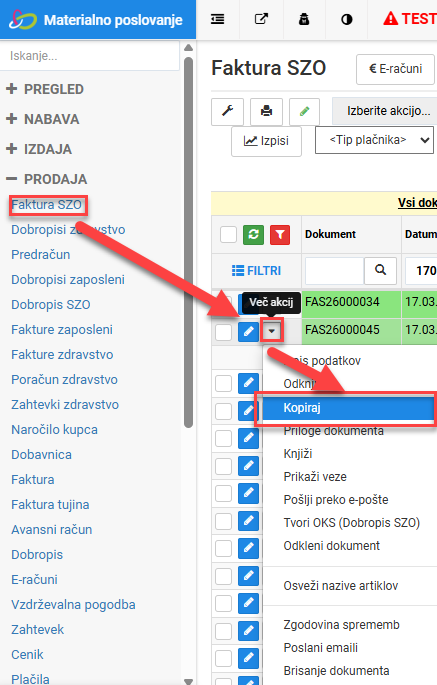Open the Tip plačnika dropdown
The height and width of the screenshot is (685, 437).
click(x=374, y=140)
